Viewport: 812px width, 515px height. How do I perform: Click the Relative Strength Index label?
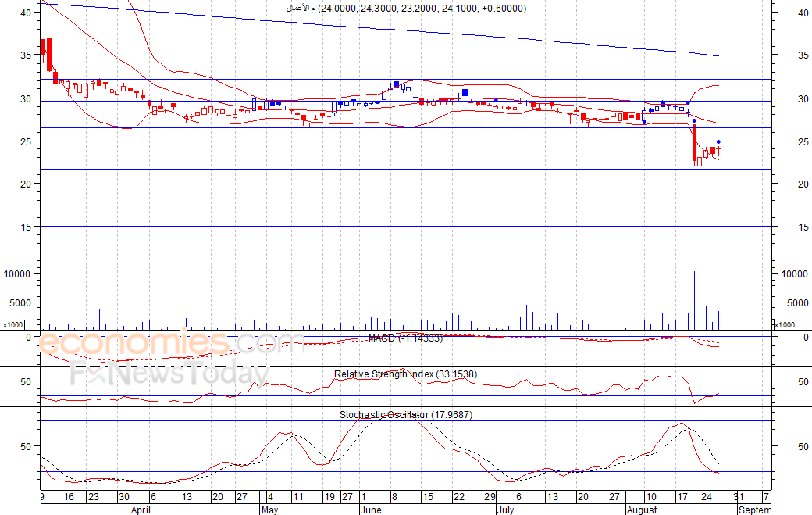tap(405, 374)
